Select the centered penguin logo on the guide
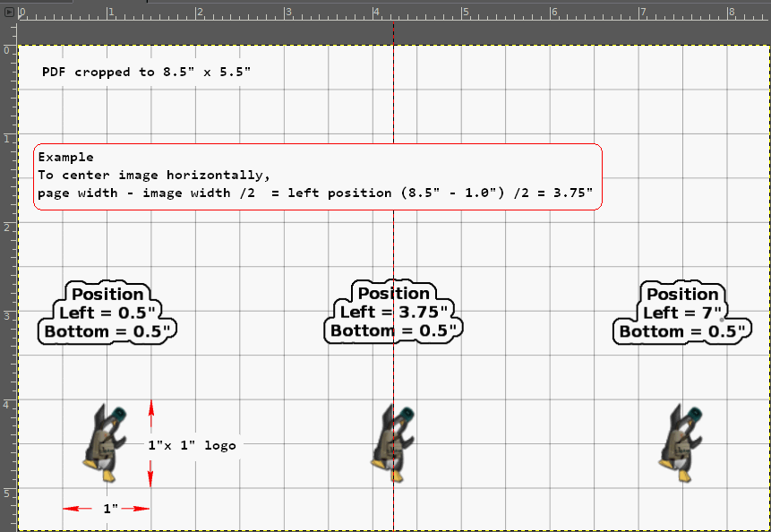The width and height of the screenshot is (771, 532). (x=393, y=442)
